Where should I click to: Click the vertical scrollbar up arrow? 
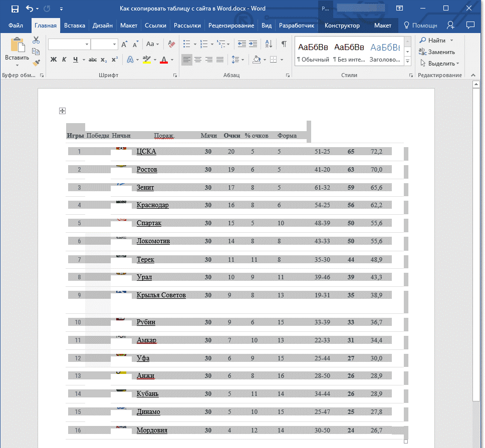coord(476,84)
